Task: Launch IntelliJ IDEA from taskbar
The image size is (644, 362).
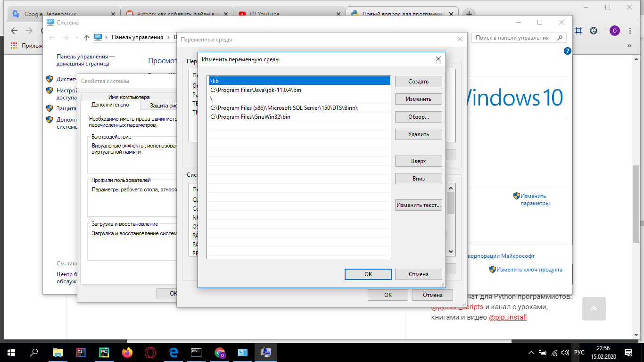Action: click(x=81, y=352)
